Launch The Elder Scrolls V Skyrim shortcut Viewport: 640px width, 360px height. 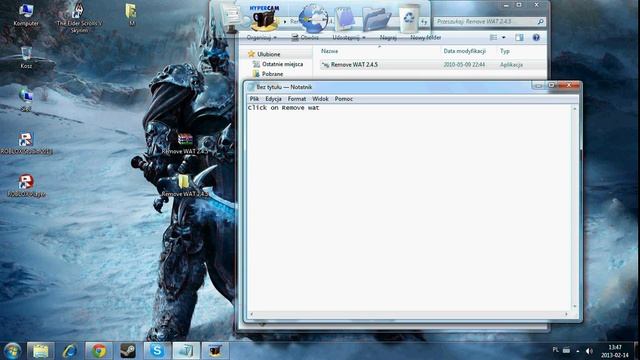pyautogui.click(x=79, y=17)
